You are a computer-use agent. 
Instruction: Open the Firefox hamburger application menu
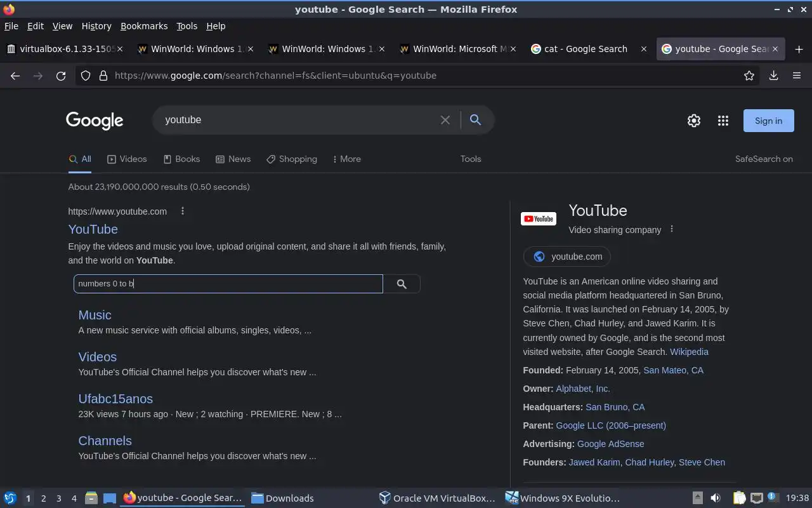coord(797,76)
